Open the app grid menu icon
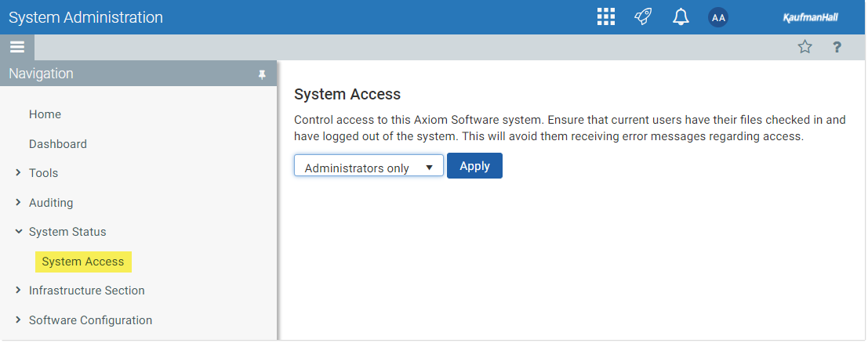This screenshot has height=343, width=868. [606, 16]
